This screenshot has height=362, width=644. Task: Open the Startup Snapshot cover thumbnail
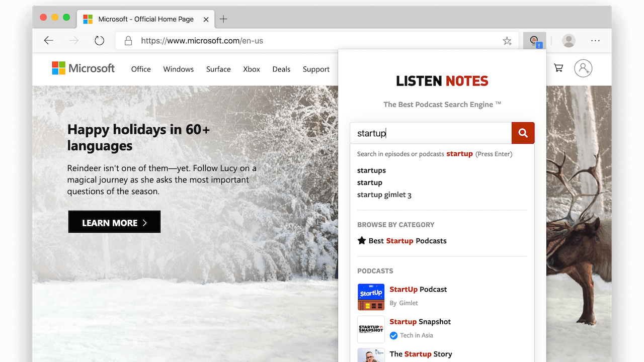click(371, 329)
